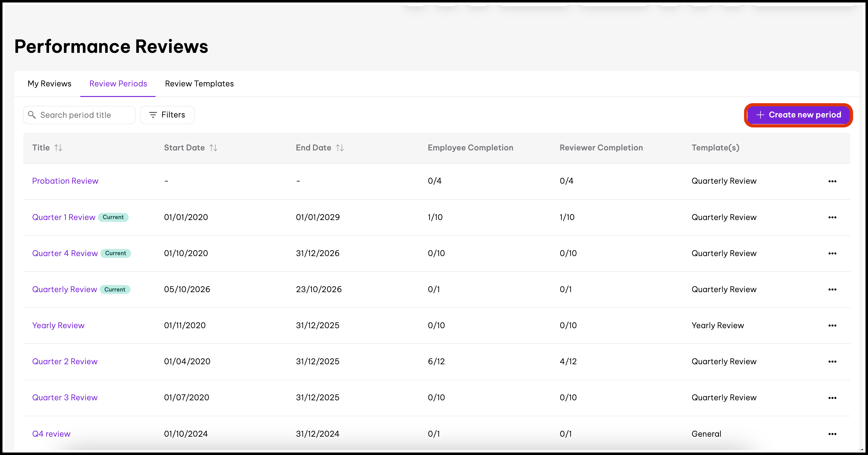The width and height of the screenshot is (868, 455).
Task: Sort by Start Date arrows
Action: pyautogui.click(x=213, y=148)
